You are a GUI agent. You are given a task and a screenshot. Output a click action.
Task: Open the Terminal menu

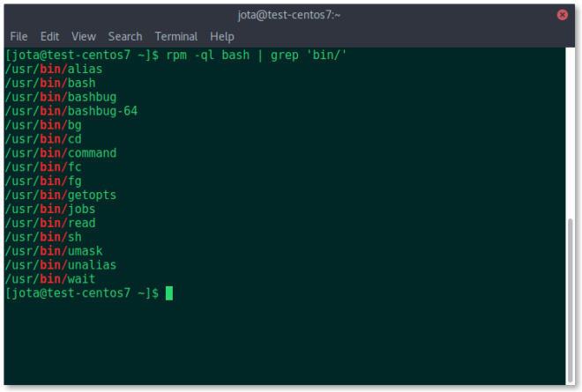176,36
